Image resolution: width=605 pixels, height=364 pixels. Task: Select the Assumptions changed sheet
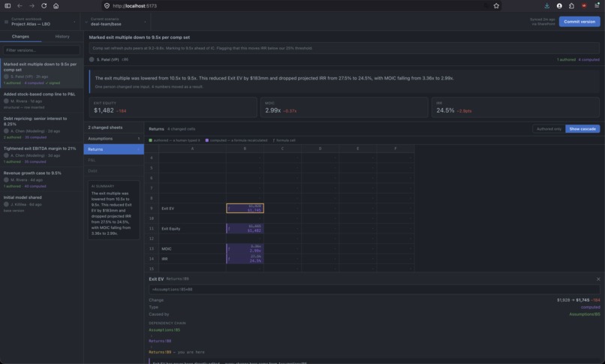point(114,138)
